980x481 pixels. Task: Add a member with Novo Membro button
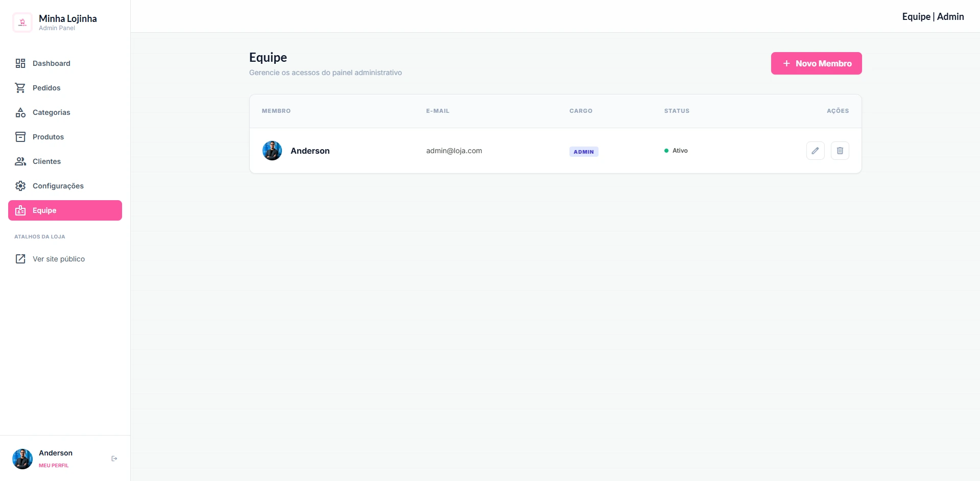coord(816,63)
